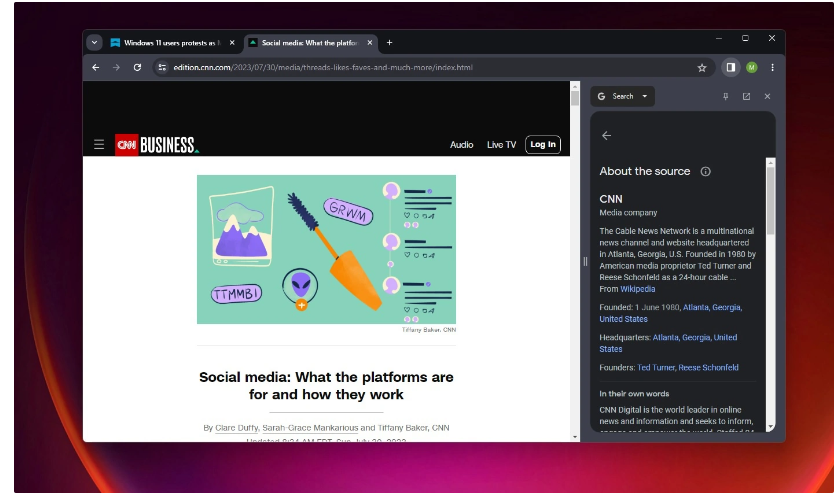Click the browser forward arrow
The height and width of the screenshot is (498, 838).
pos(117,68)
